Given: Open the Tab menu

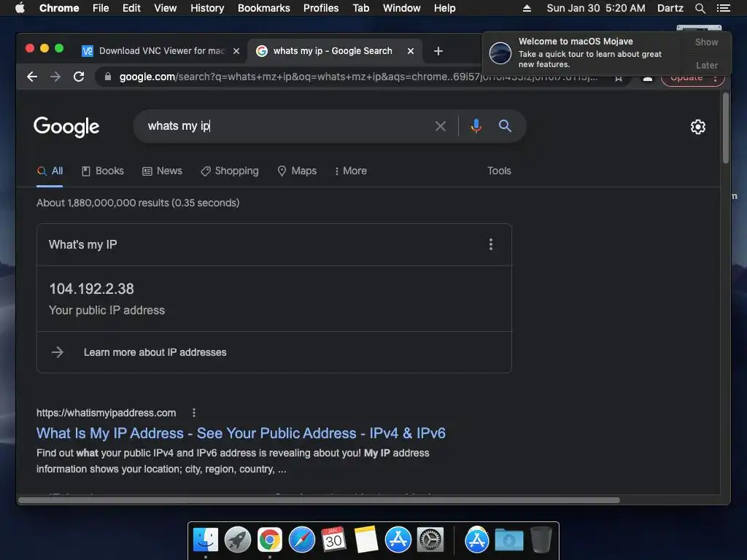Looking at the screenshot, I should pos(361,8).
